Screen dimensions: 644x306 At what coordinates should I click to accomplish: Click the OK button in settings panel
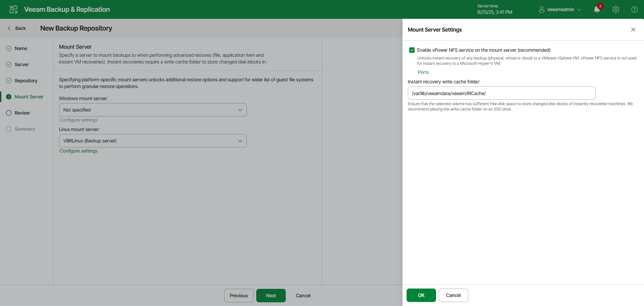tap(421, 295)
